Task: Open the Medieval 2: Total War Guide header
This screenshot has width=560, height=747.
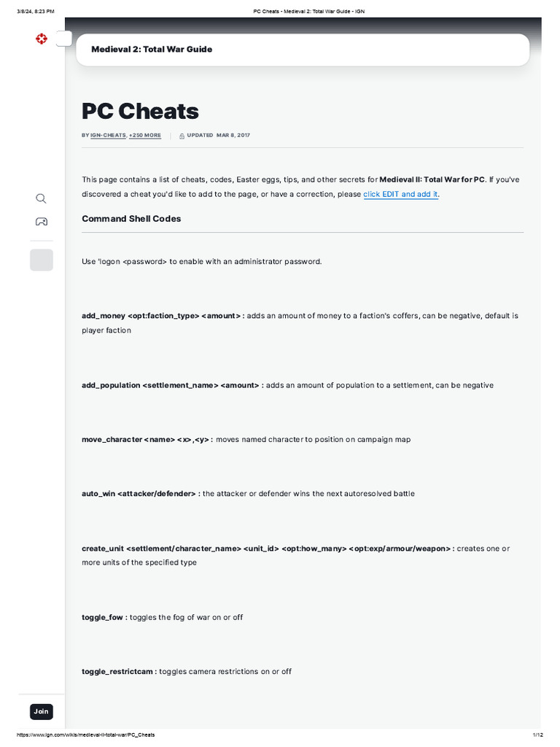Action: 152,50
